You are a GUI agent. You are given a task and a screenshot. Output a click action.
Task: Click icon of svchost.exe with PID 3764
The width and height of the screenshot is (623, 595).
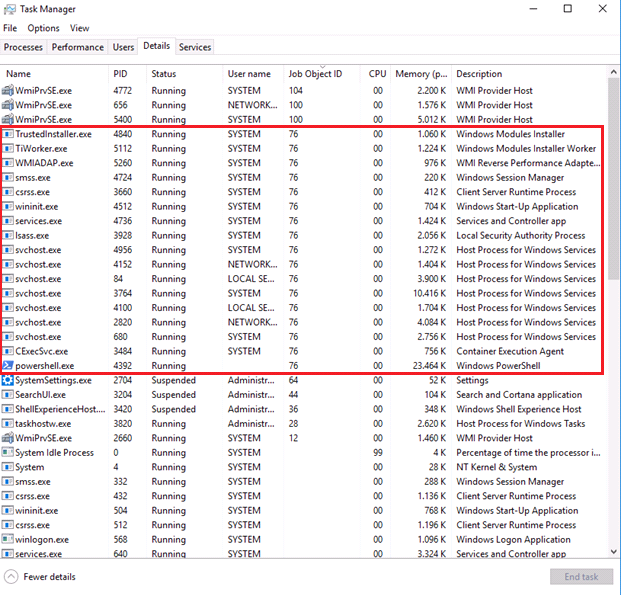click(x=8, y=294)
